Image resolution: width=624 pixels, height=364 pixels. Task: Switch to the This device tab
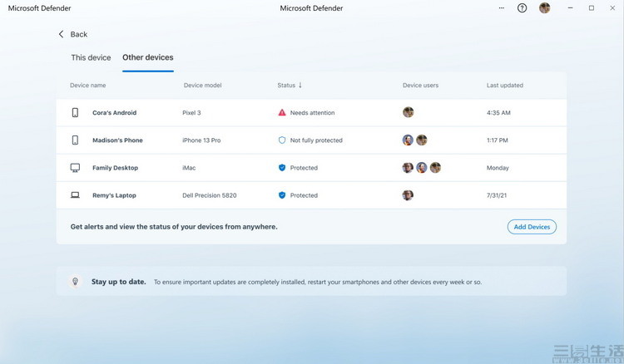coord(91,57)
